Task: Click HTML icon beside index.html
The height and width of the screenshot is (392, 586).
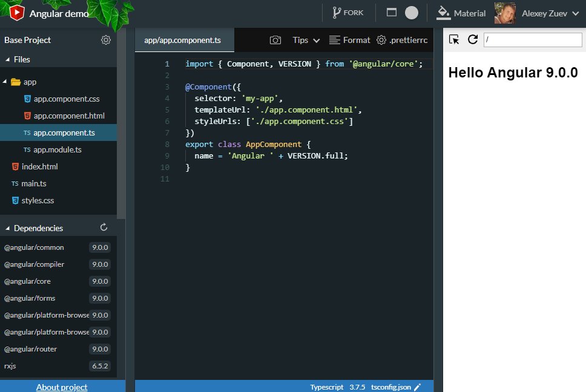Action: click(15, 166)
